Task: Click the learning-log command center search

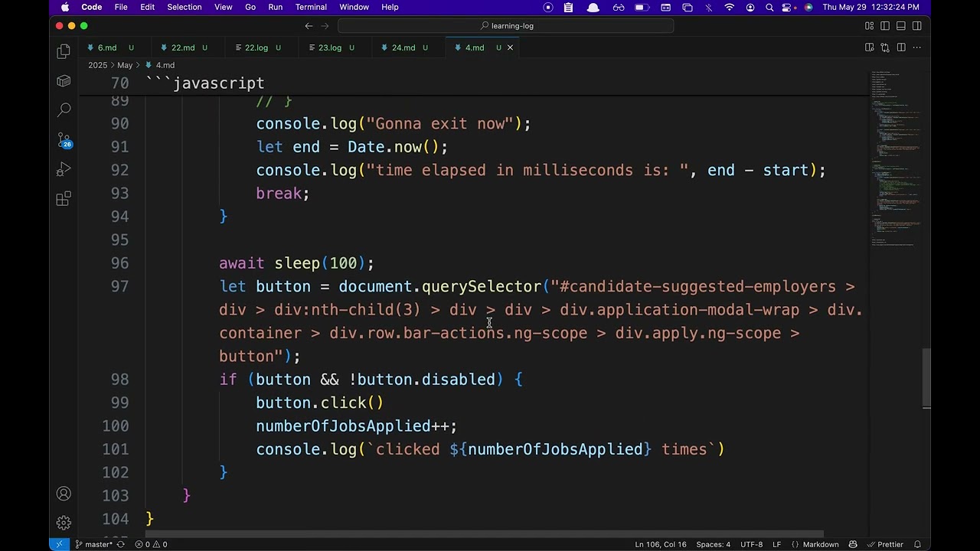Action: click(506, 26)
